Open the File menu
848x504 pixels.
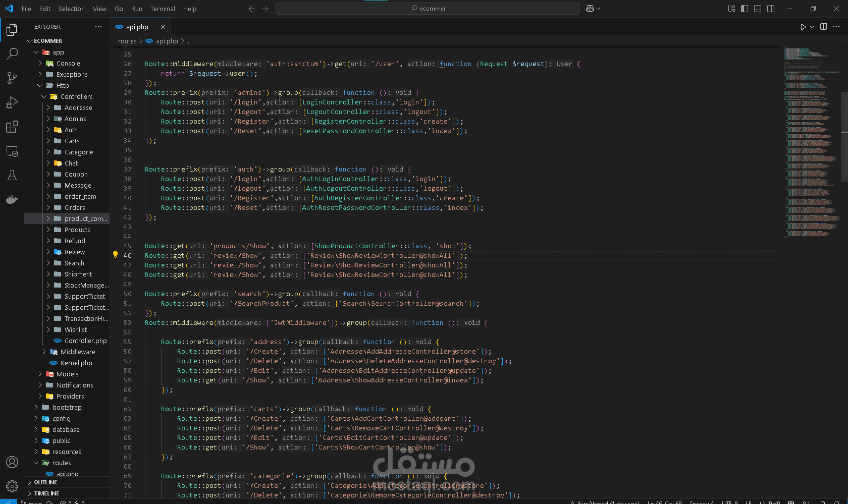(x=26, y=9)
